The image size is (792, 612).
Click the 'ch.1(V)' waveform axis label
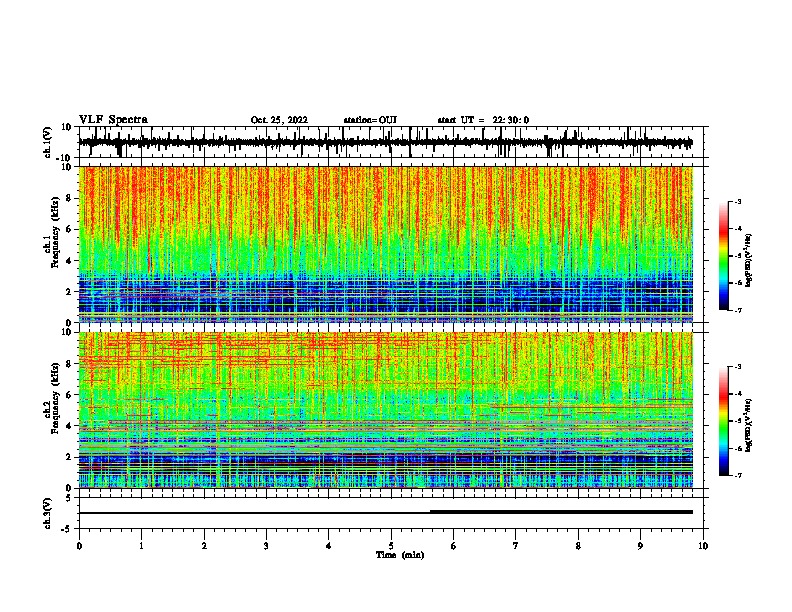pos(48,142)
